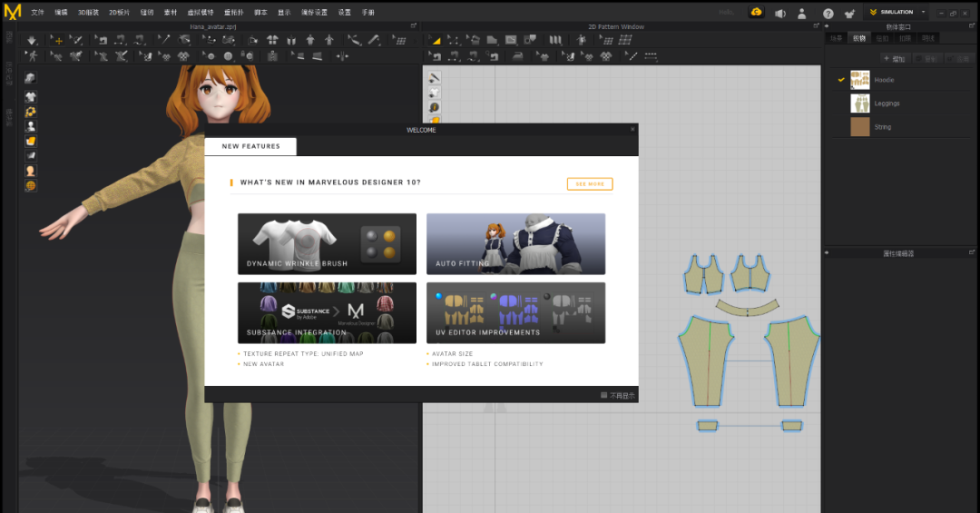
Task: Toggle the '不再显示' checkbox in Welcome dialog
Action: [603, 395]
